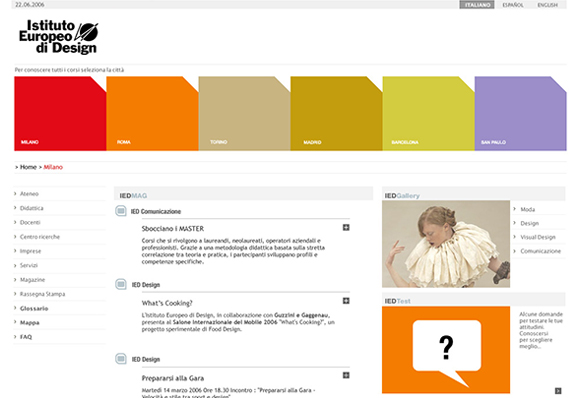The width and height of the screenshot is (580, 398).
Task: Click the document icon beside What's Cooking section
Action: pos(121,284)
